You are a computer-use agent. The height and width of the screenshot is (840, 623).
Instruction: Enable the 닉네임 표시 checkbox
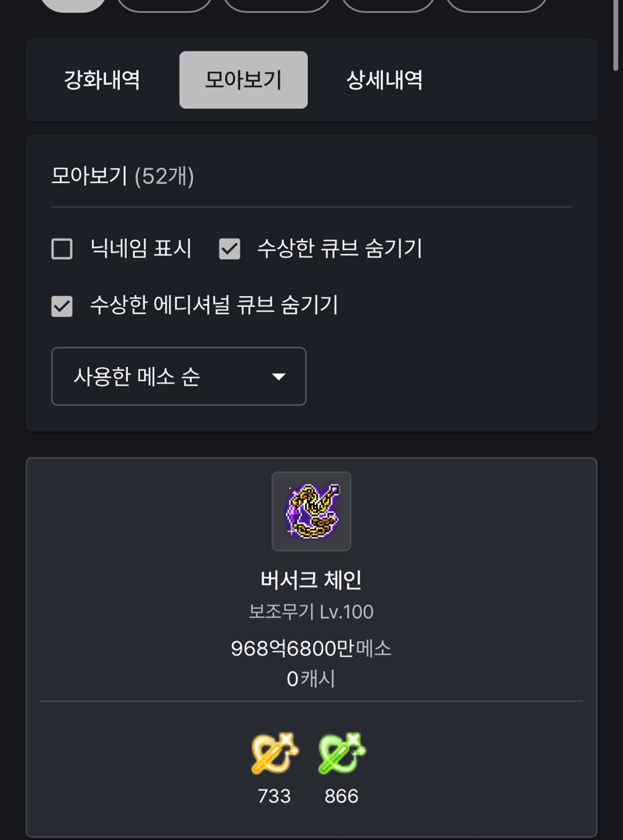[62, 249]
